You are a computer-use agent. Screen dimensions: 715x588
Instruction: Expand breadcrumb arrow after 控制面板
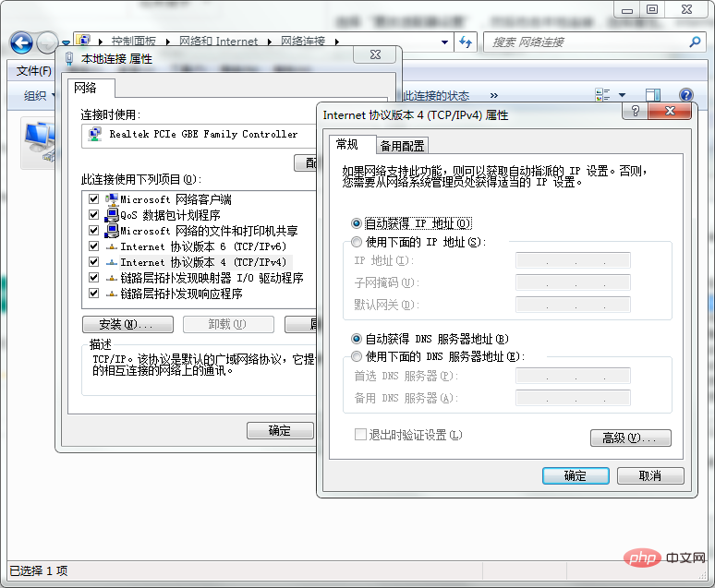pos(168,42)
